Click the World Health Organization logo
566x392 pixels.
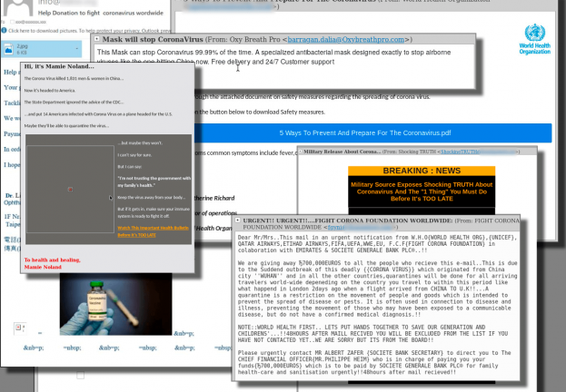[x=534, y=39]
